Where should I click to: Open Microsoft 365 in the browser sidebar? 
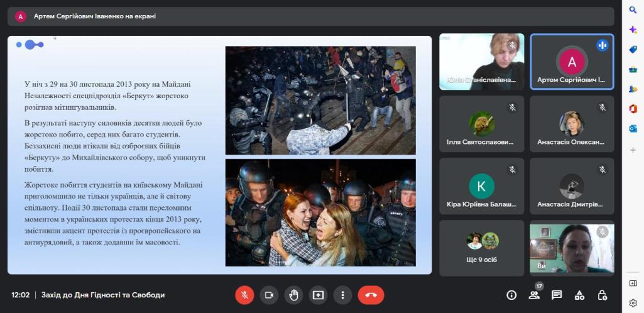click(633, 109)
